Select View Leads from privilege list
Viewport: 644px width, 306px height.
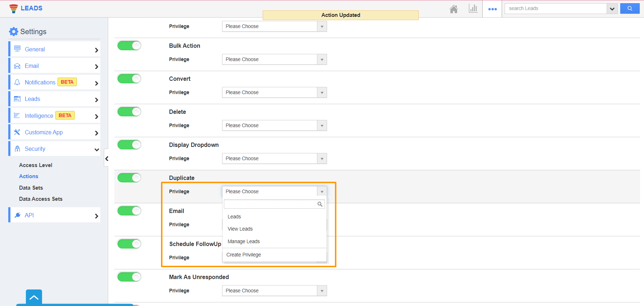tap(240, 229)
